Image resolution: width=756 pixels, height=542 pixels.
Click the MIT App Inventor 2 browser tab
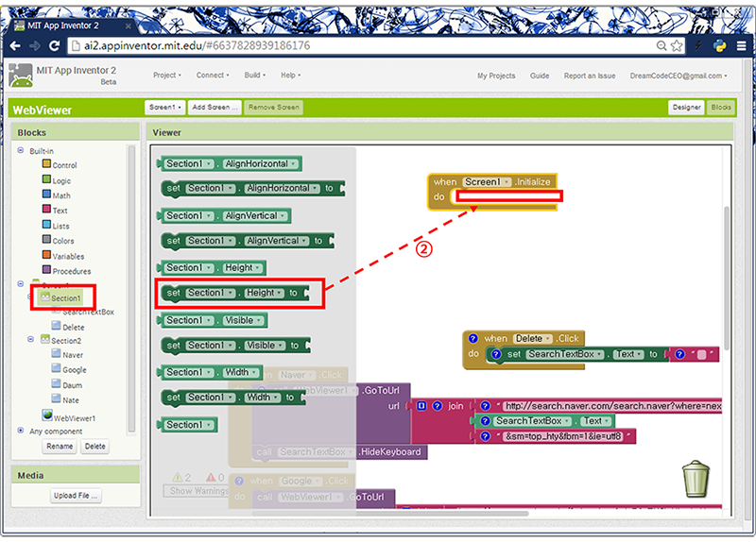point(73,25)
